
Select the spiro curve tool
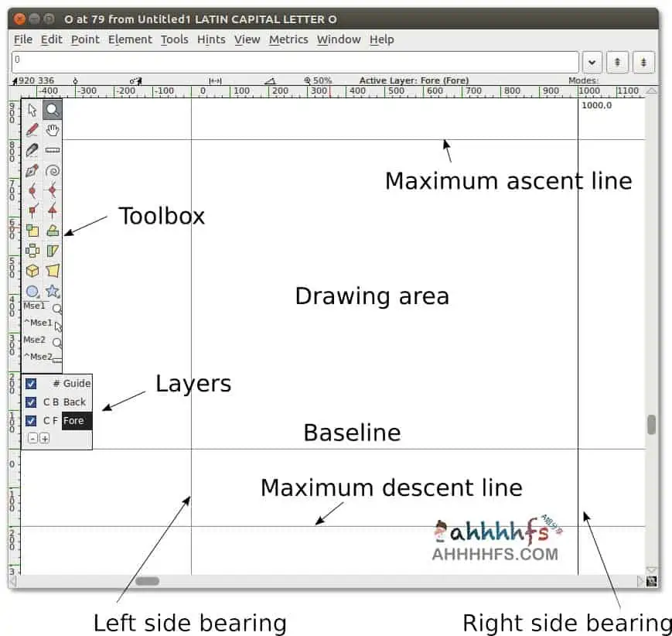coord(51,170)
